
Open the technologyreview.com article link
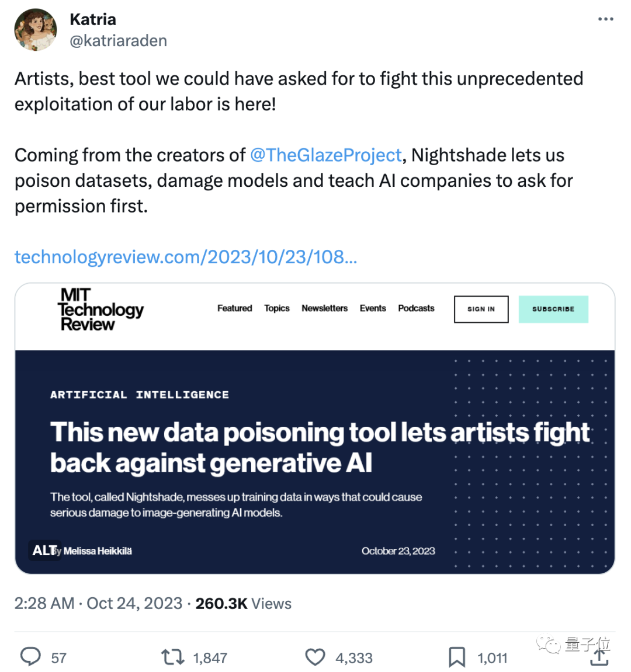pos(186,257)
